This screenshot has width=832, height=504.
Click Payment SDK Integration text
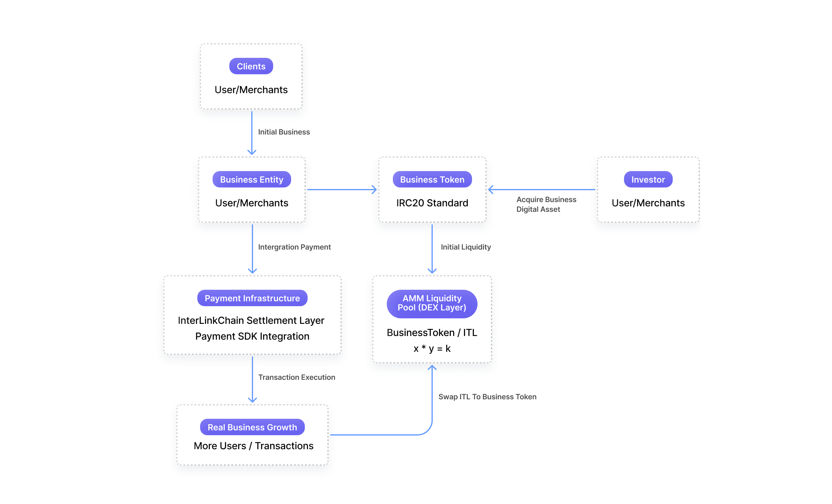[x=252, y=336]
